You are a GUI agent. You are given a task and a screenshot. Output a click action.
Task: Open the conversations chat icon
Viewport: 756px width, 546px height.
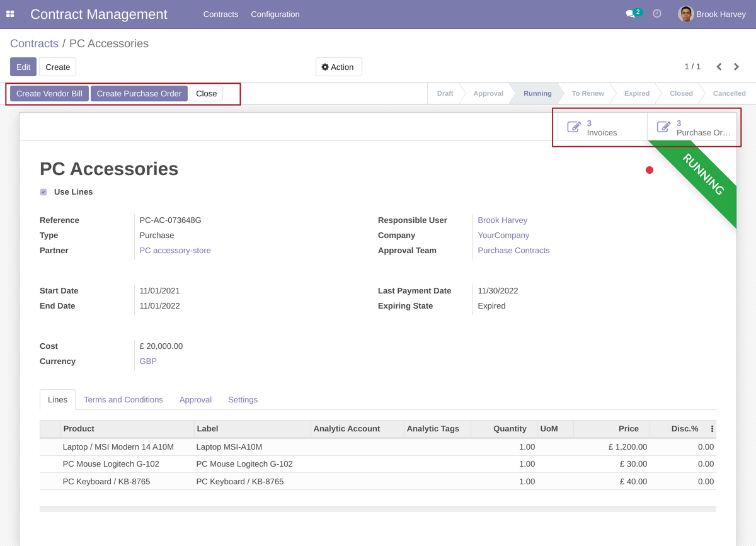click(x=630, y=14)
